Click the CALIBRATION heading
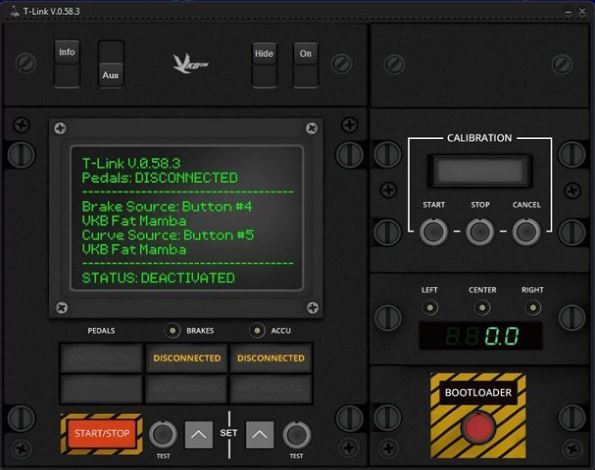The width and height of the screenshot is (595, 470). 479,138
